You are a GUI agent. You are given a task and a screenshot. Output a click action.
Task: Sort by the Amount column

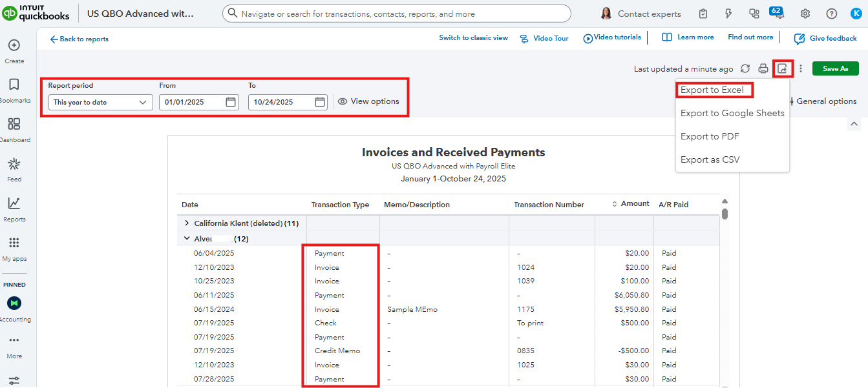[x=630, y=204]
